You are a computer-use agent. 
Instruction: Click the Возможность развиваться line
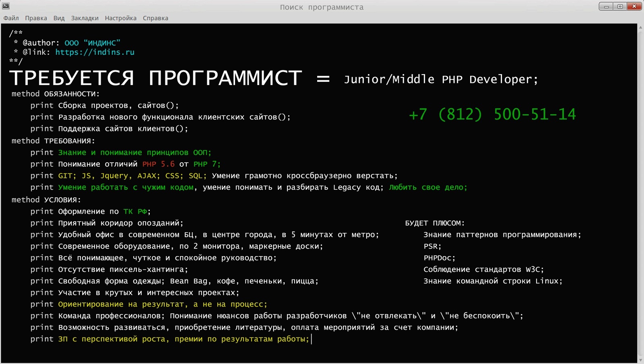click(244, 328)
